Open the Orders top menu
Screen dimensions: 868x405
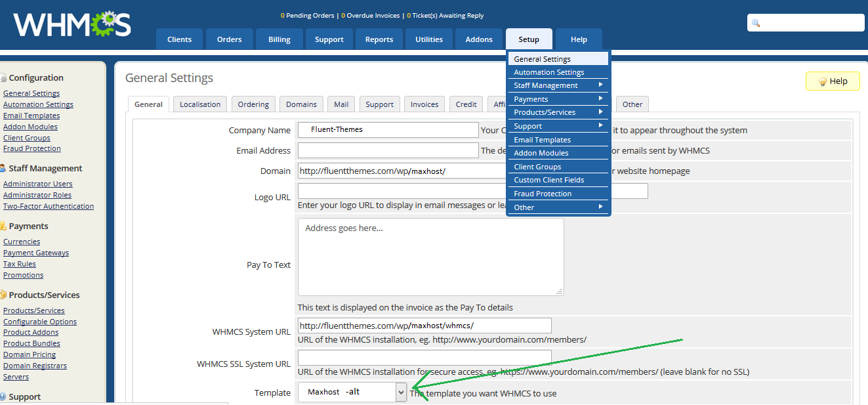(x=229, y=39)
